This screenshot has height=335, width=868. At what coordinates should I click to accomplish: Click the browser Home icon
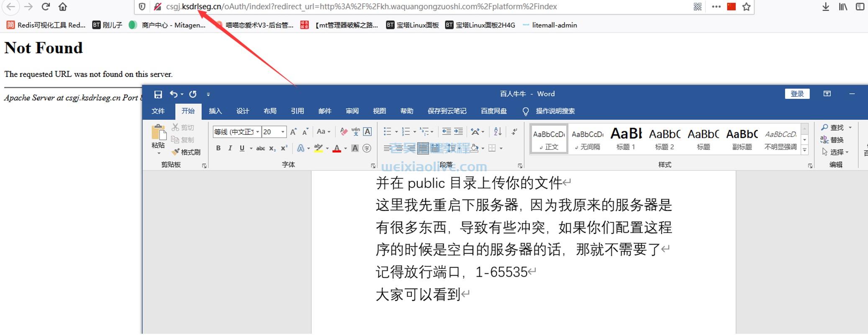point(63,7)
